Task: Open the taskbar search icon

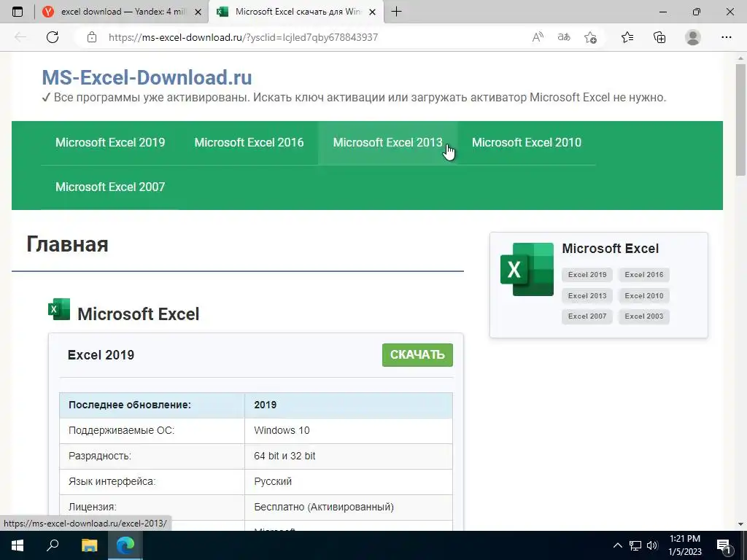Action: (53, 545)
